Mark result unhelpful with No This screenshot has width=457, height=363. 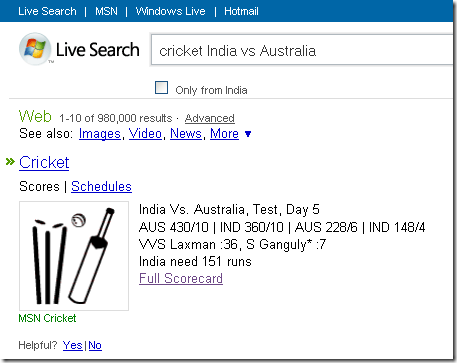[x=95, y=345]
